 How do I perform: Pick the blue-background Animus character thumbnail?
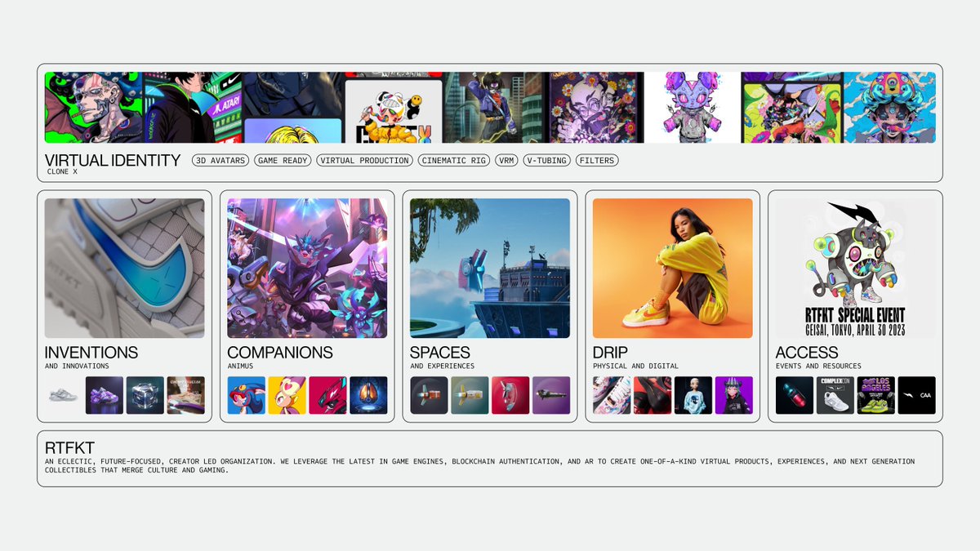[x=246, y=395]
